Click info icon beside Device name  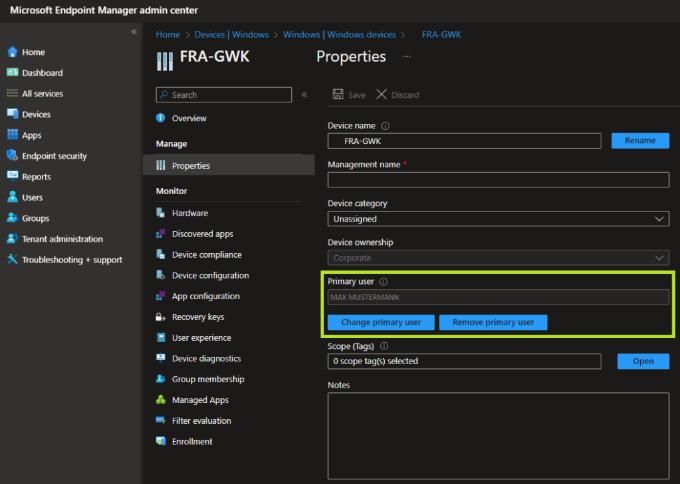coord(386,126)
